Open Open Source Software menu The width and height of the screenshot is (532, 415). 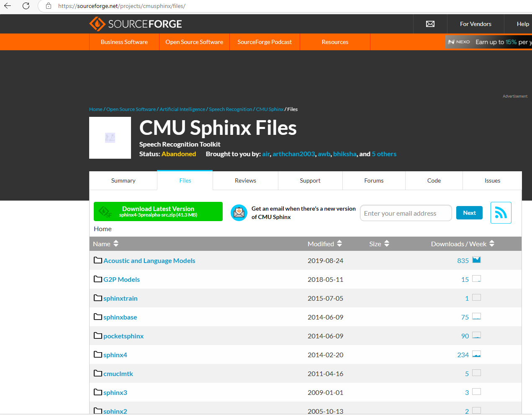point(194,42)
